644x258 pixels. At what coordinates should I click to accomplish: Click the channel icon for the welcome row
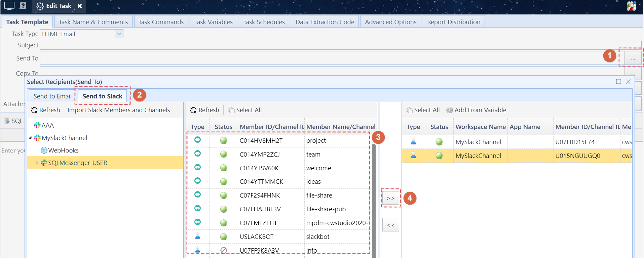[x=197, y=167]
